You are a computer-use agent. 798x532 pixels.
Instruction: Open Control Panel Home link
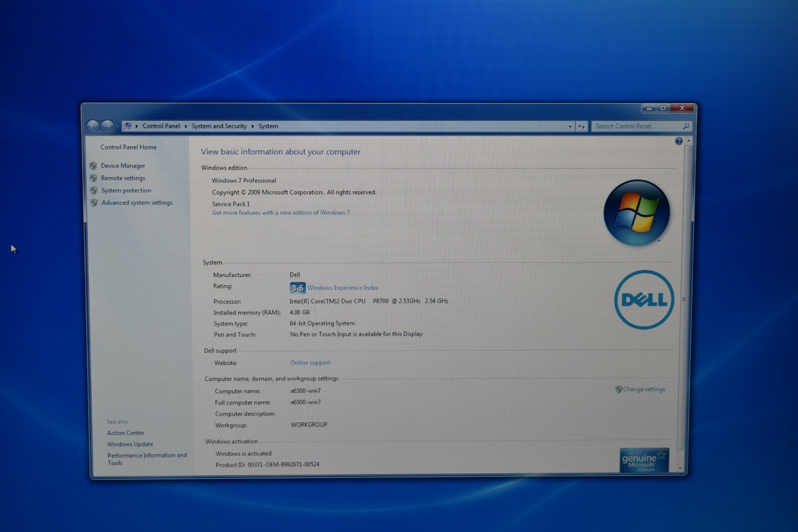(129, 147)
